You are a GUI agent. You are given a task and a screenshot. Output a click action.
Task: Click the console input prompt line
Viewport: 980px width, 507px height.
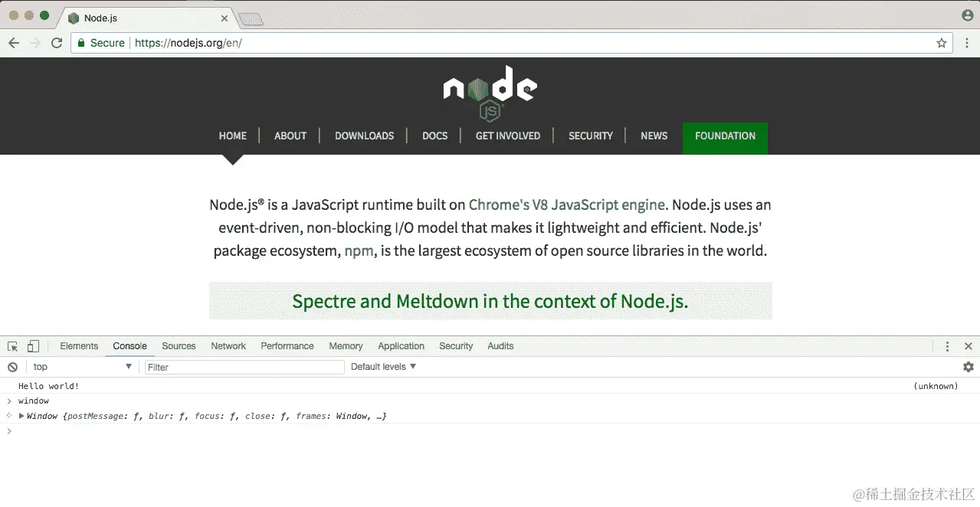pos(490,431)
